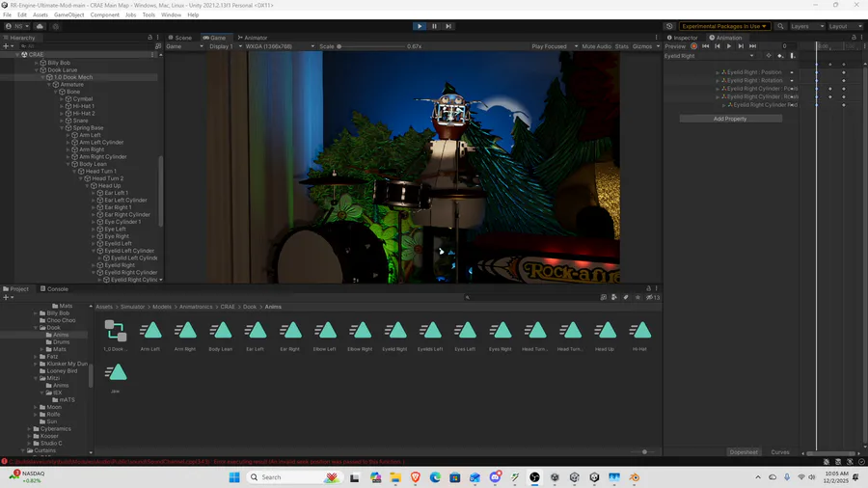Switch to the Console tab
868x488 pixels.
click(x=54, y=288)
